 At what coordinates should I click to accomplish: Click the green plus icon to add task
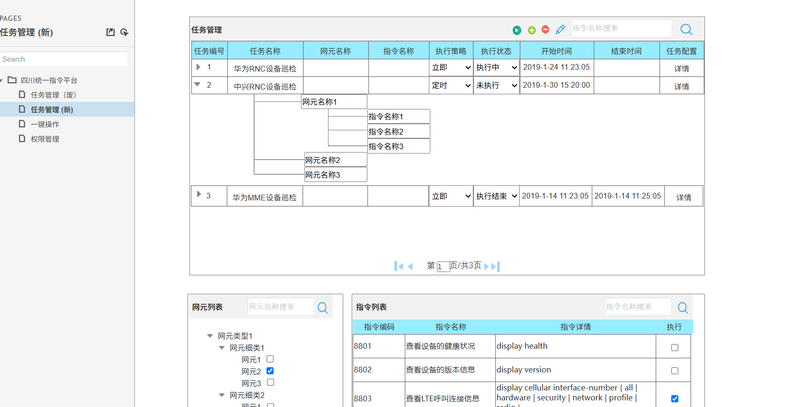[532, 30]
